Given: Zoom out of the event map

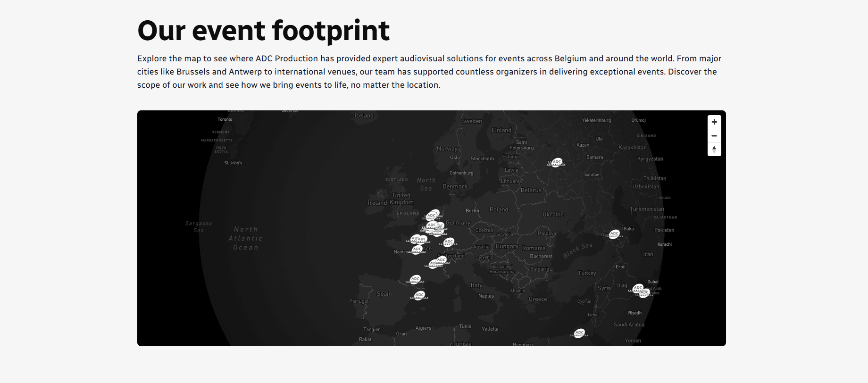Looking at the screenshot, I should click(x=714, y=136).
